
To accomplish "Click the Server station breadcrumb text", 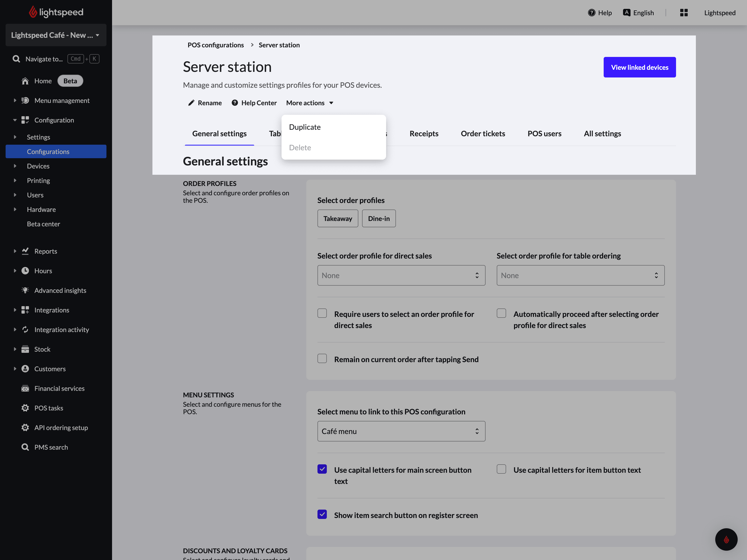I will coord(279,45).
